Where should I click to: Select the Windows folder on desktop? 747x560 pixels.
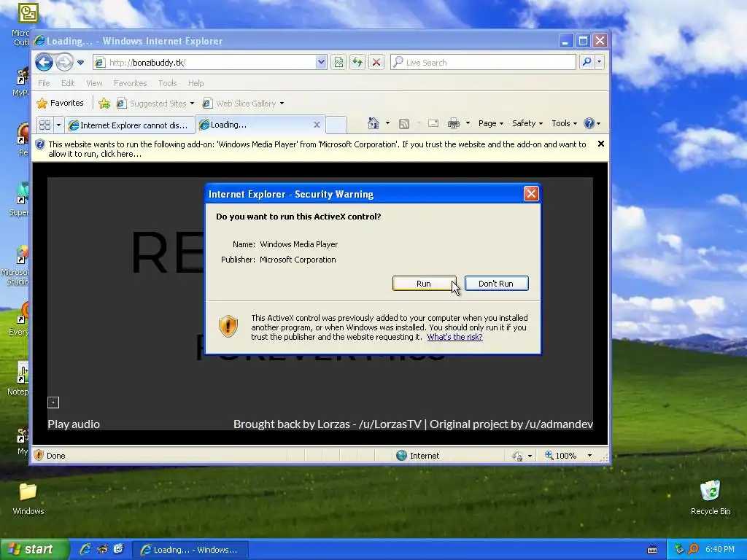pos(28,499)
